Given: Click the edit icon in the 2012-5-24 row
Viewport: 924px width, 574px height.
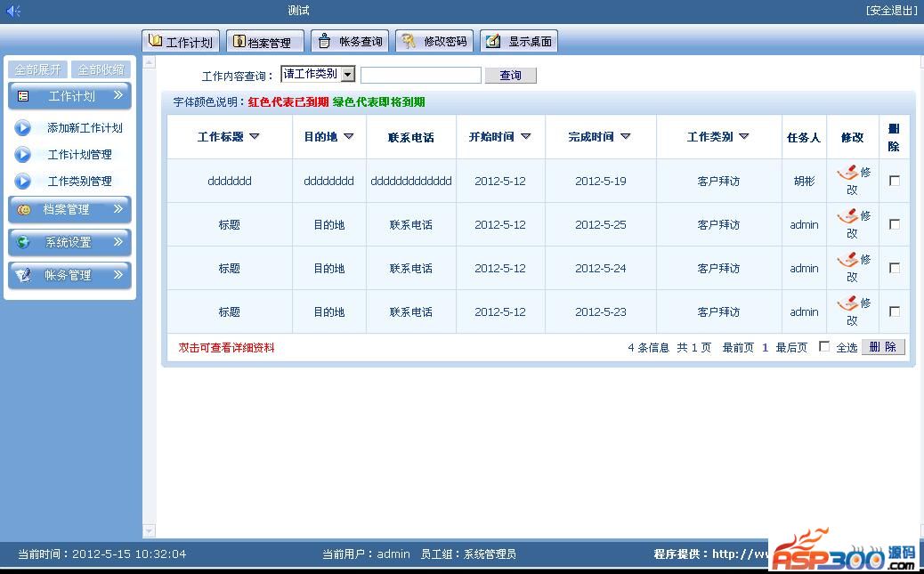Looking at the screenshot, I should pos(847,259).
